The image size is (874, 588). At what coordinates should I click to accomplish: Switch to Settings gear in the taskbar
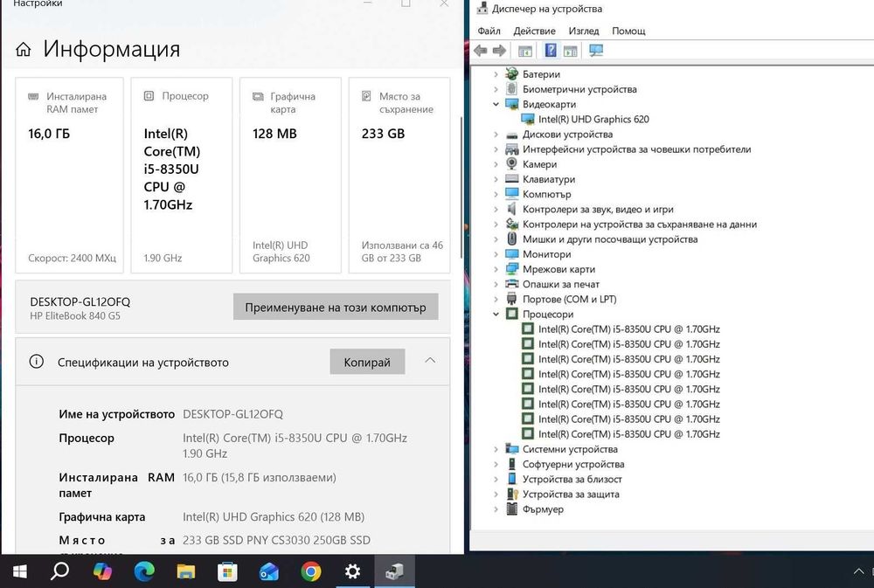[352, 571]
